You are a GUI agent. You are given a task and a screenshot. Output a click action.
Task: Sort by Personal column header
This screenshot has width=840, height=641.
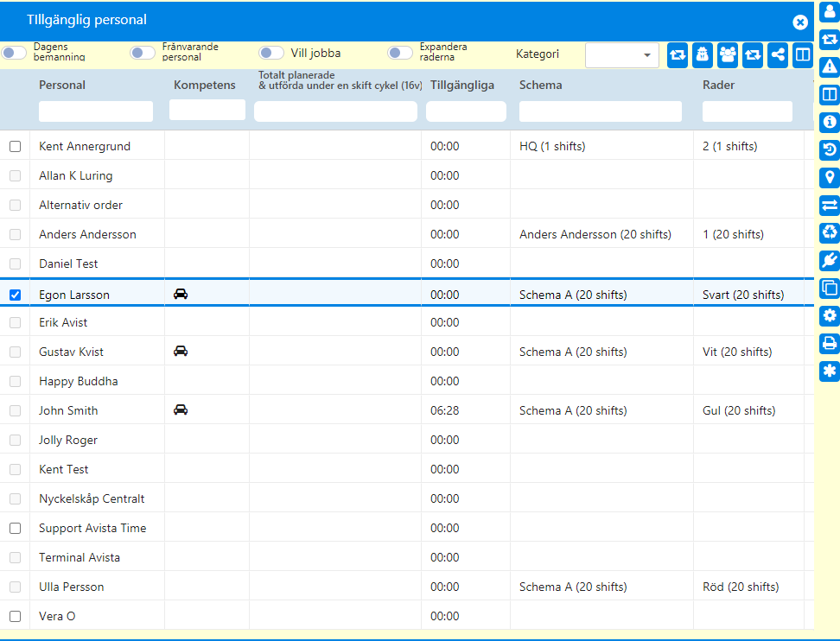point(62,85)
